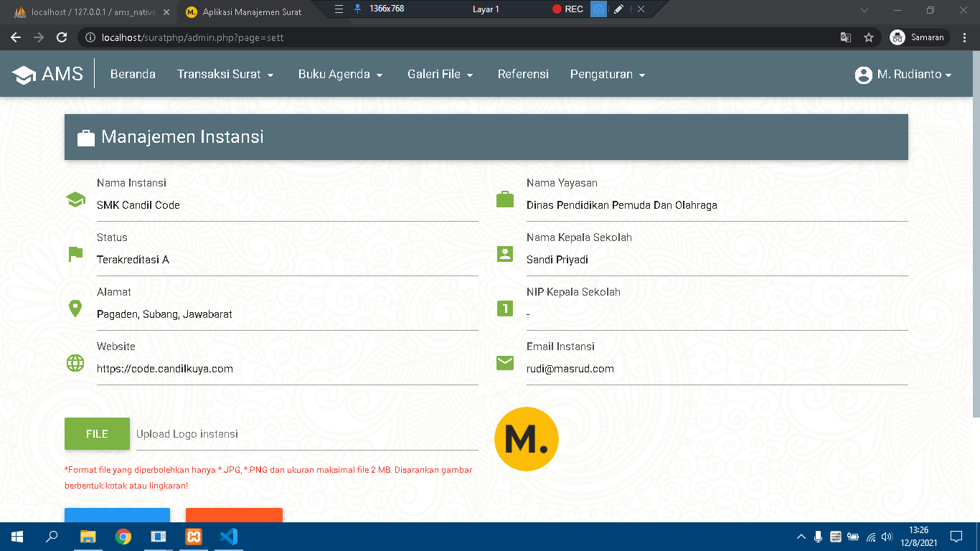Click the blue button below the file note

[117, 515]
